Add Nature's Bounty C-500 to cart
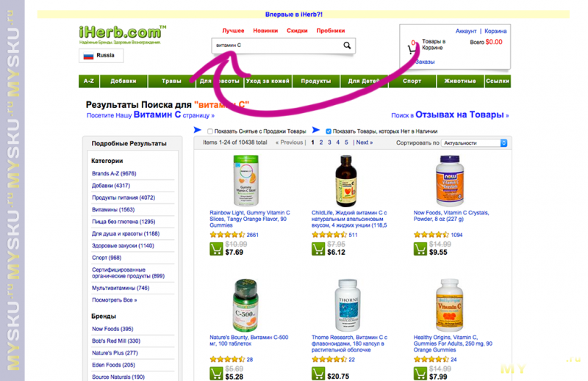The width and height of the screenshot is (588, 381). point(216,374)
